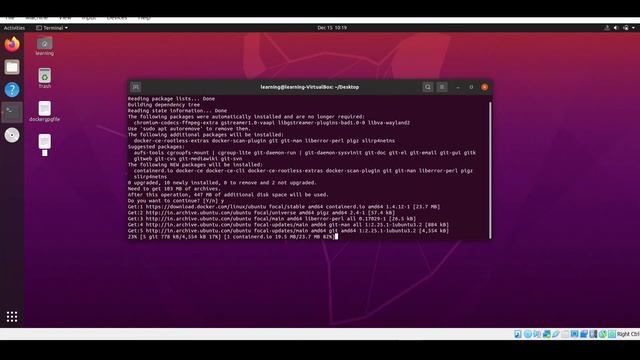Click the 'Suggested packages:' line
640x360 pixels.
(x=156, y=147)
